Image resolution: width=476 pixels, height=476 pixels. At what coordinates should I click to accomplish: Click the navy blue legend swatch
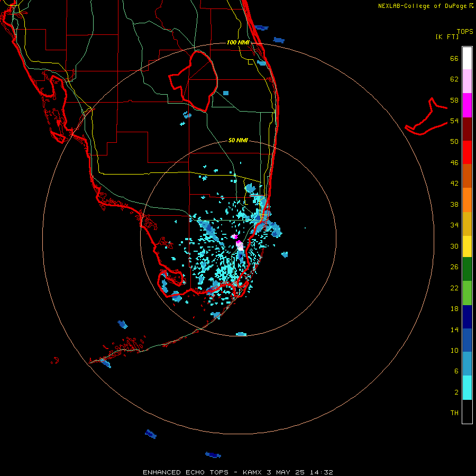click(467, 317)
